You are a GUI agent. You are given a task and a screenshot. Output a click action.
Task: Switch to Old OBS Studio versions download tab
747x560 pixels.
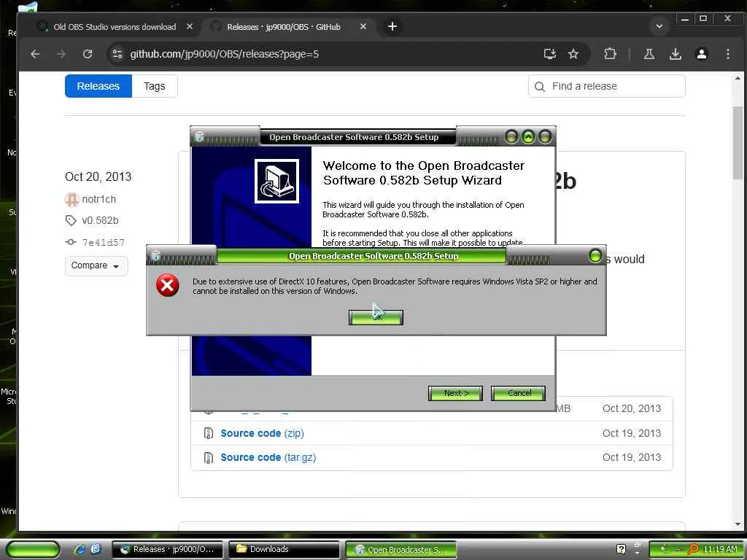[115, 27]
